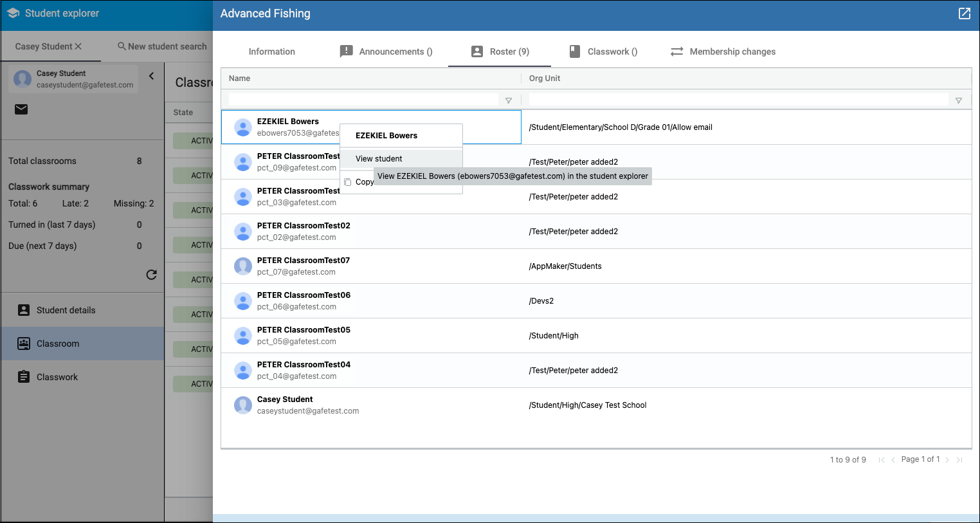Click Casey Student avatar in roster
980x523 pixels.
point(243,405)
